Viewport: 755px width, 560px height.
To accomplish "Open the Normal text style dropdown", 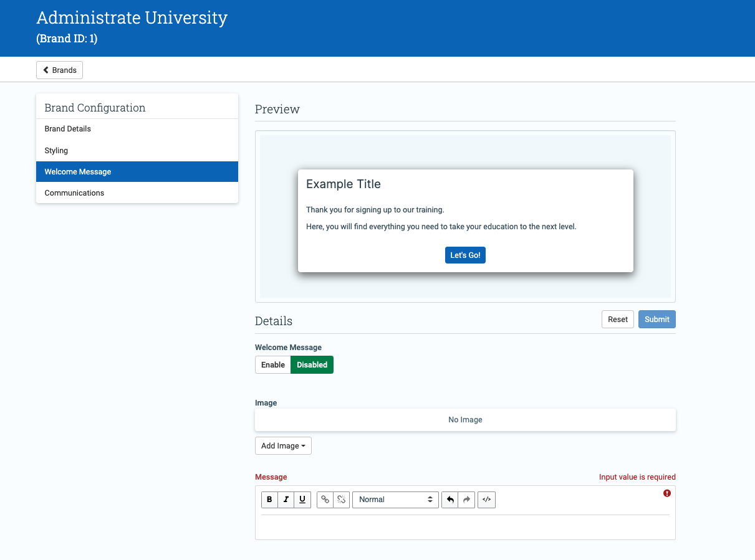I will click(395, 500).
